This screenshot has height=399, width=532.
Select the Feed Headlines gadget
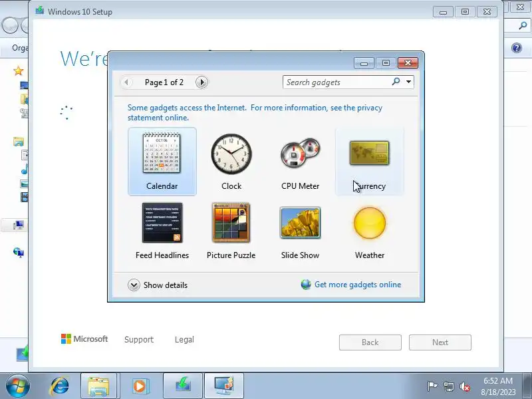pyautogui.click(x=162, y=231)
